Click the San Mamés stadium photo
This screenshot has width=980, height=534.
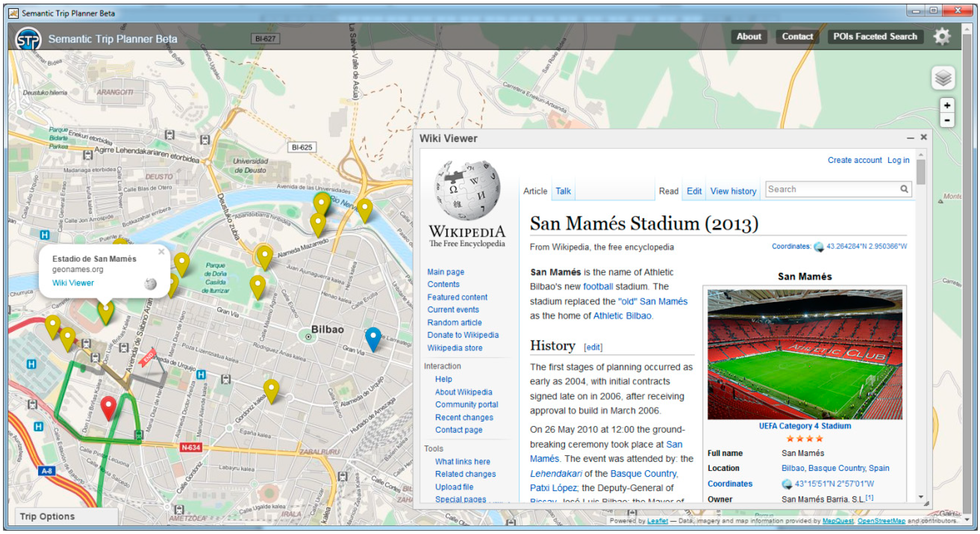point(805,354)
